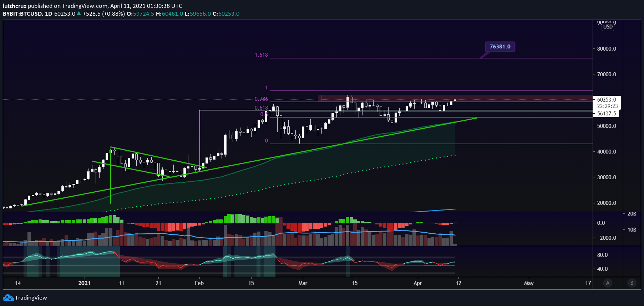Open the USD currency selector on price axis
This screenshot has height=306, width=644.
608,27
